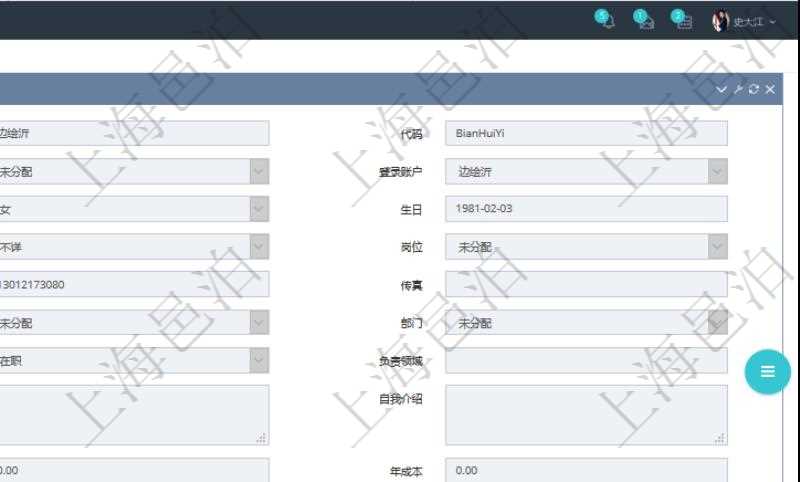Open the tasks list icon in header

682,19
